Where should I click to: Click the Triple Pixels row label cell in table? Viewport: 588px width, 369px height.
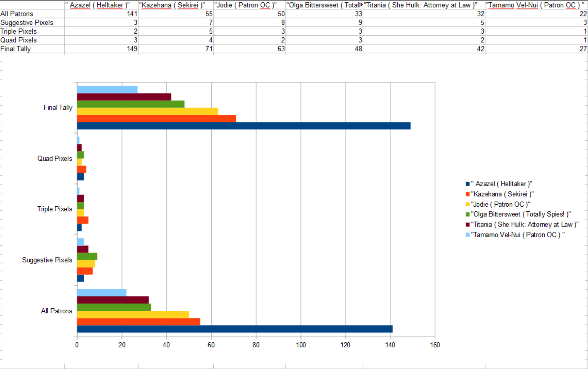click(32, 31)
